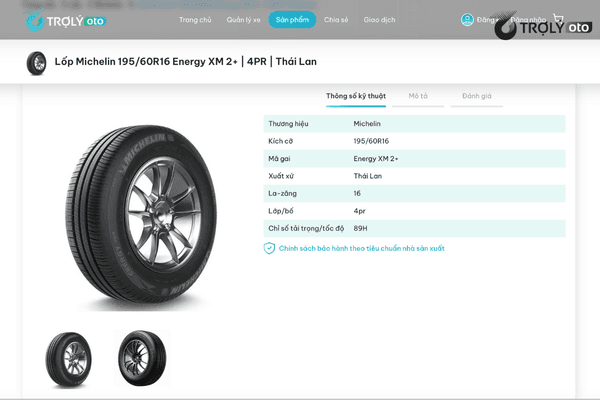Click the main Michelin tire product image
This screenshot has height=400, width=600.
click(141, 215)
